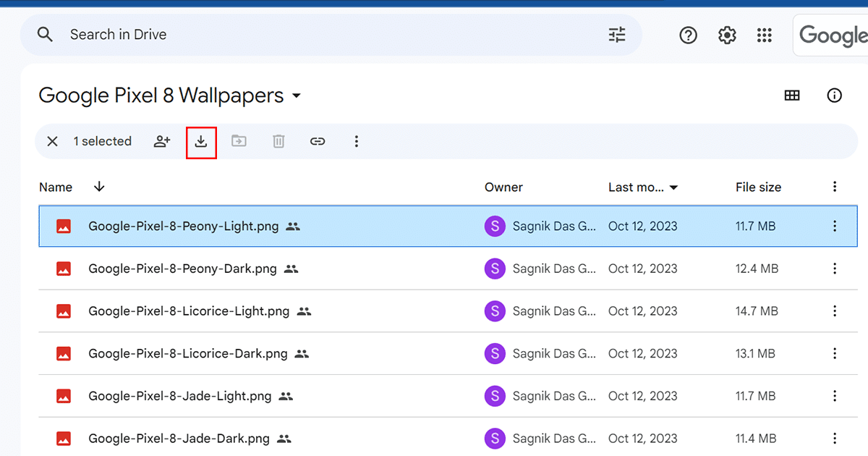Click the File size column header
868x456 pixels.
[758, 187]
